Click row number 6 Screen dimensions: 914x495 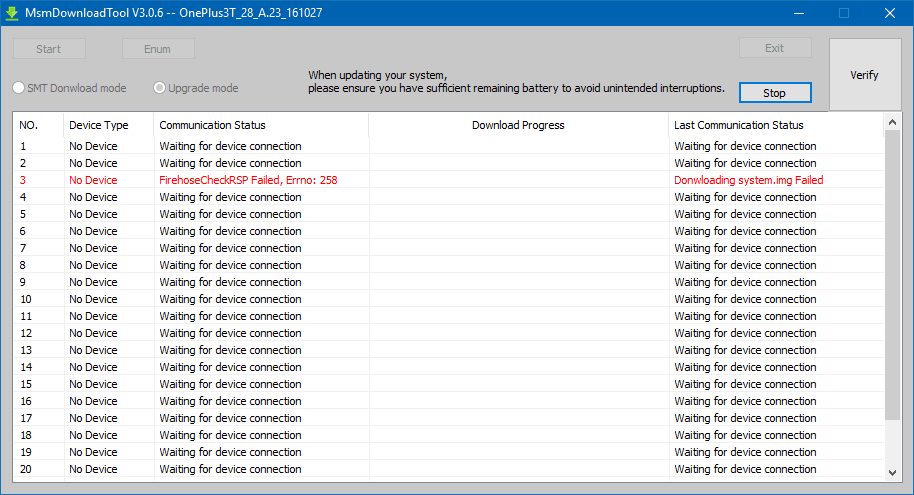23,231
